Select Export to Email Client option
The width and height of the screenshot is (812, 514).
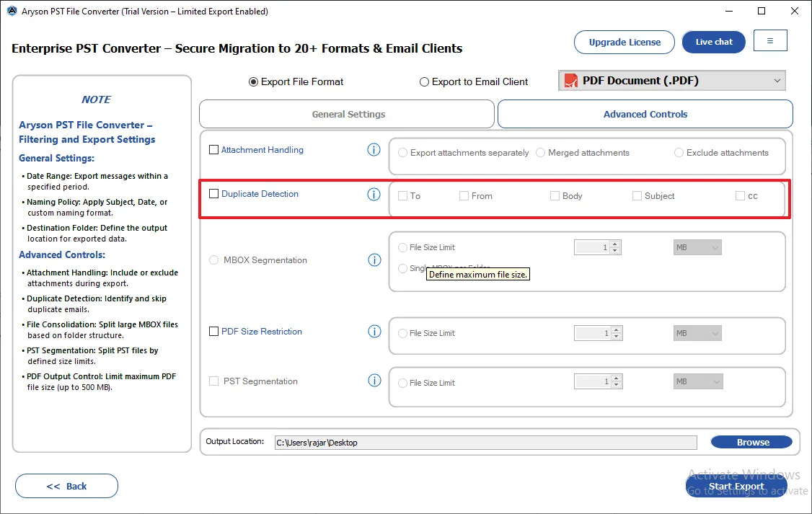424,81
